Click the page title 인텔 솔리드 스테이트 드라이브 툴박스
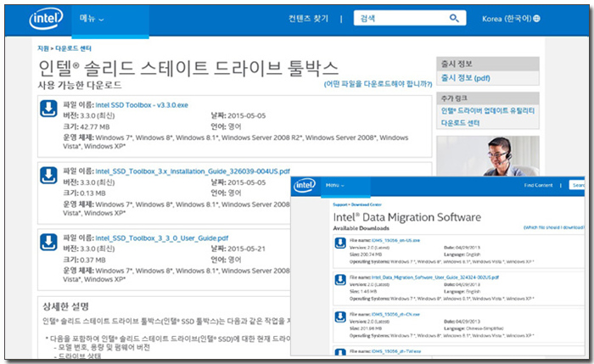594x364 pixels. (x=188, y=68)
